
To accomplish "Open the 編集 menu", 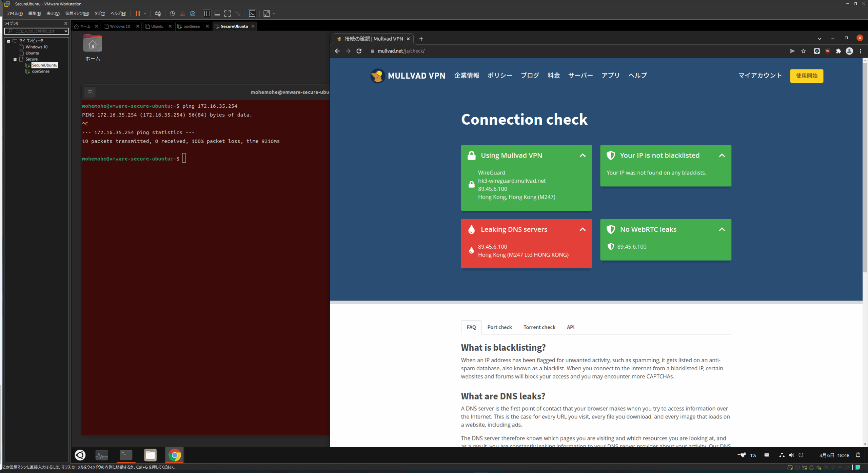I will click(x=35, y=14).
